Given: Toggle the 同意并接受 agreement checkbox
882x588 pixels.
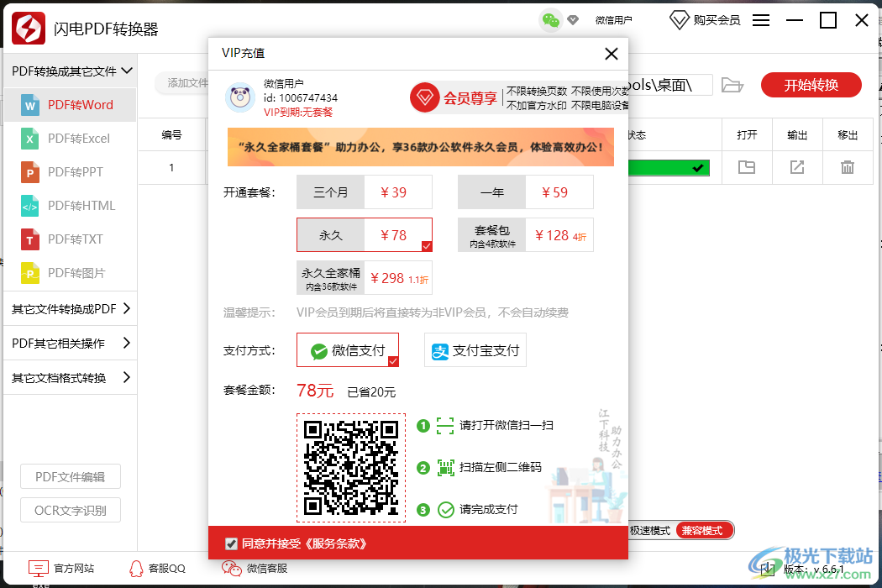Looking at the screenshot, I should (x=231, y=543).
